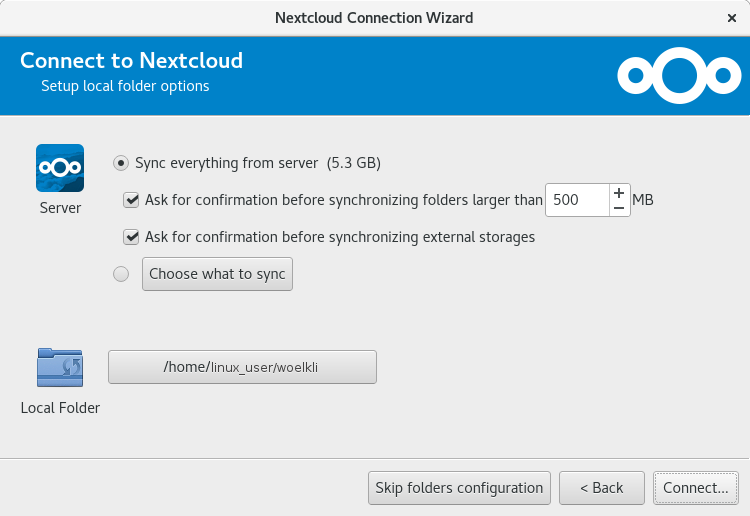The width and height of the screenshot is (750, 516).
Task: Click the Setup local folder options subtitle
Action: pyautogui.click(x=125, y=86)
